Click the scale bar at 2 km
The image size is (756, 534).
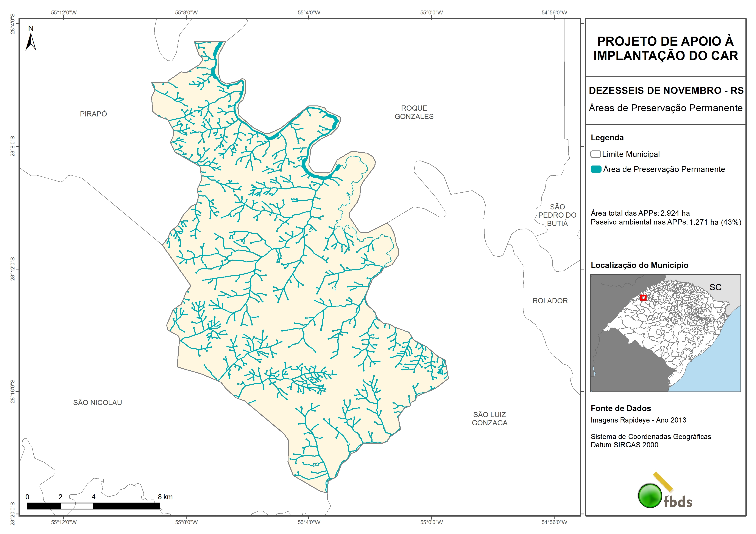(x=61, y=506)
